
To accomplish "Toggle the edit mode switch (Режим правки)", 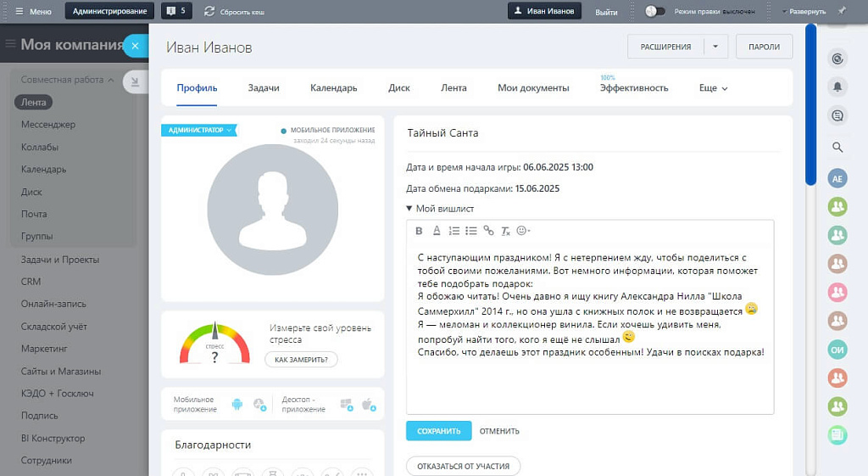I will [655, 11].
